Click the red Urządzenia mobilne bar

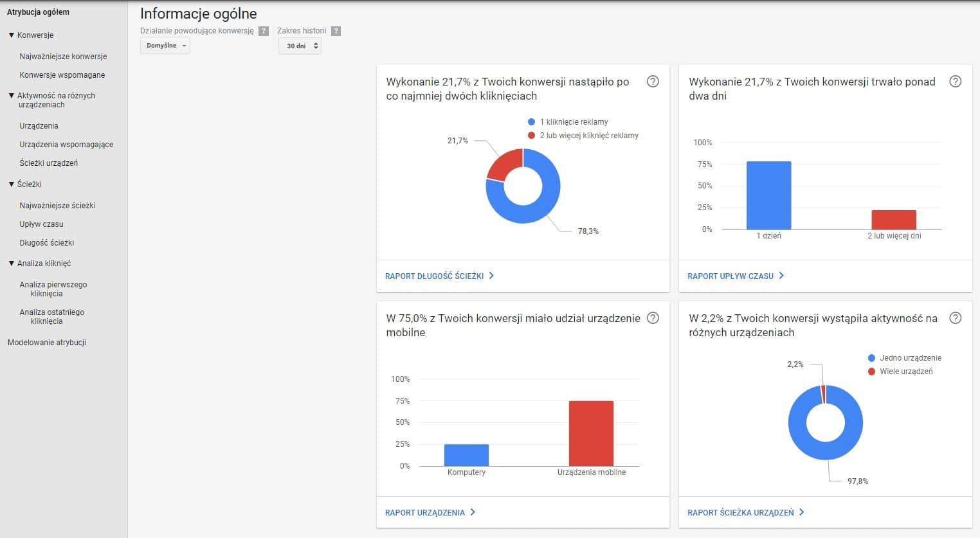[591, 433]
